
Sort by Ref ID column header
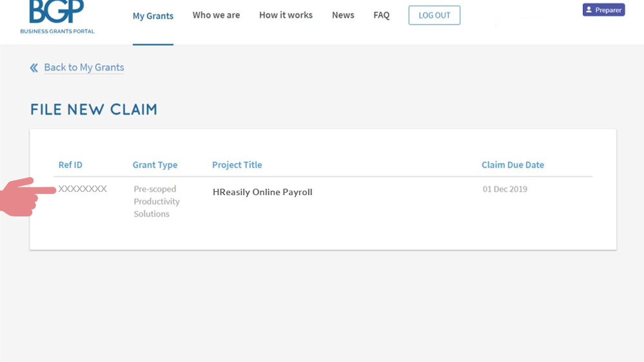click(x=70, y=165)
